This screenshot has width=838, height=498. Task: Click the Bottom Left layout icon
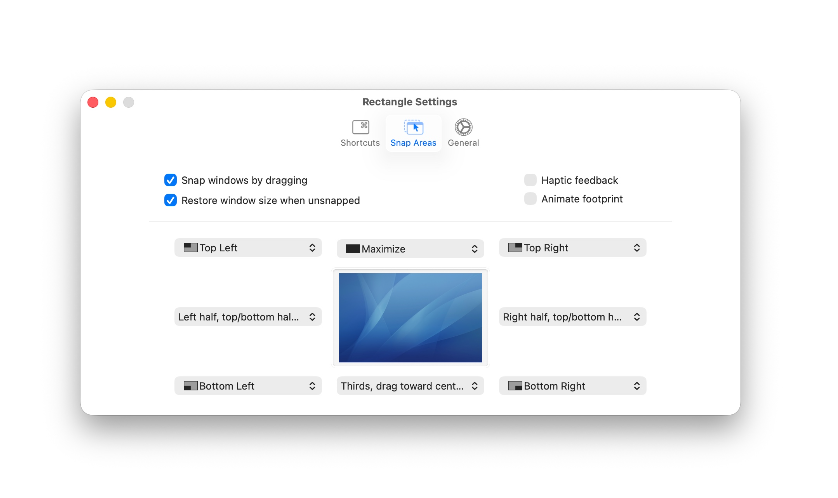(191, 385)
